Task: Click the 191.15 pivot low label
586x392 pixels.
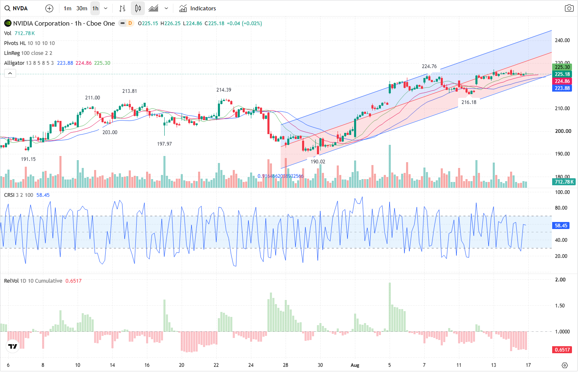Action: [28, 159]
